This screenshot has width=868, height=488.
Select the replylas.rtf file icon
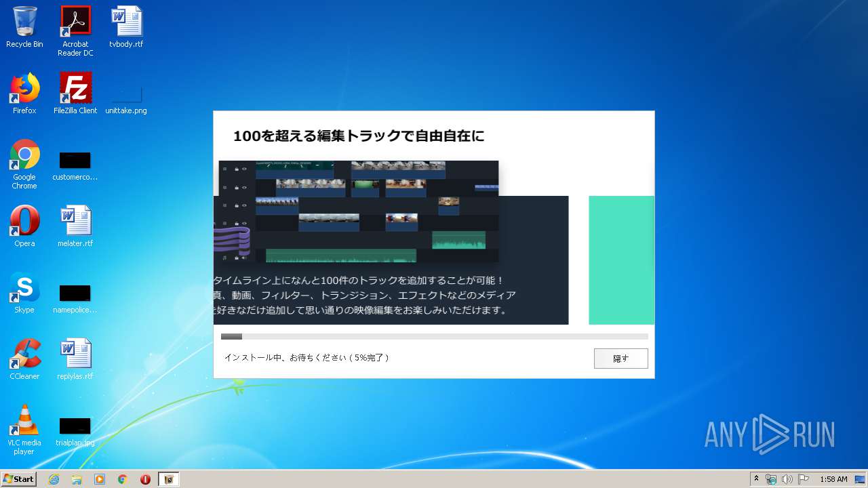pos(75,360)
